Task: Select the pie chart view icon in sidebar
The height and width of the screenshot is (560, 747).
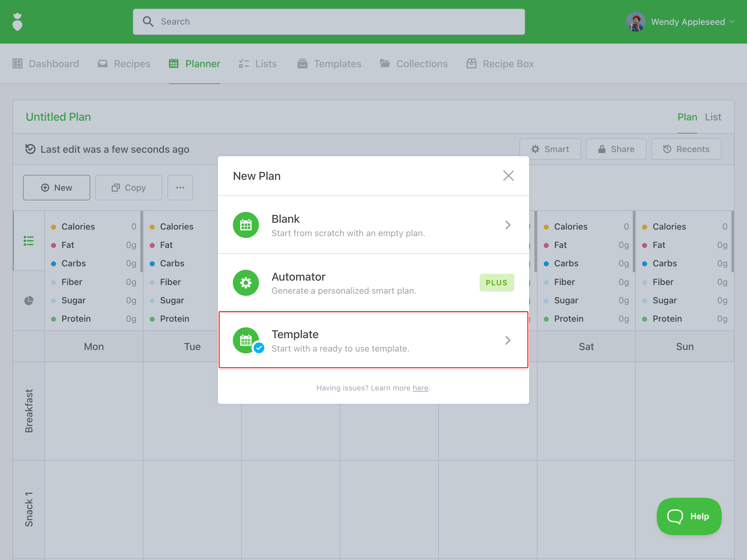Action: coord(29,301)
